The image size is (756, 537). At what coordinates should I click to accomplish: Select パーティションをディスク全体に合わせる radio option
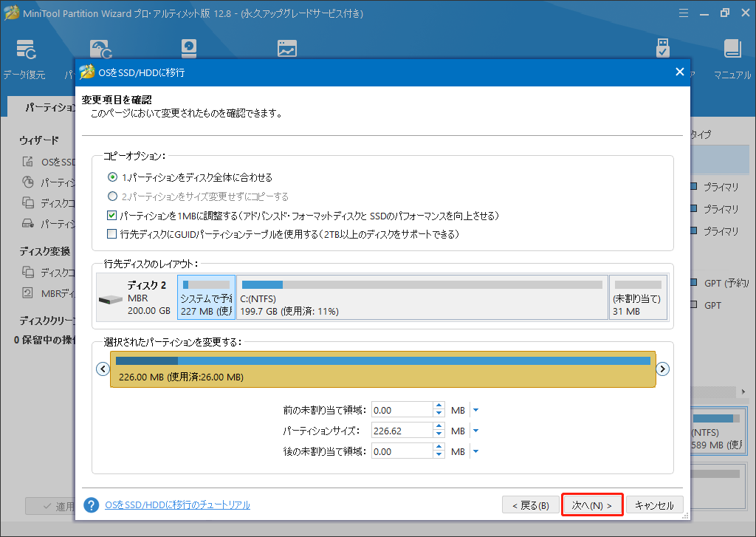(x=112, y=177)
